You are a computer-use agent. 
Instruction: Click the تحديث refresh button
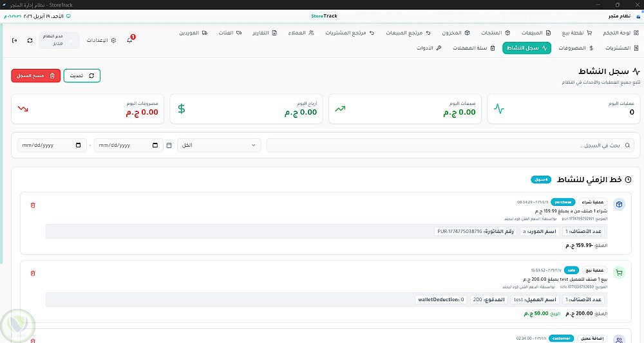click(82, 75)
